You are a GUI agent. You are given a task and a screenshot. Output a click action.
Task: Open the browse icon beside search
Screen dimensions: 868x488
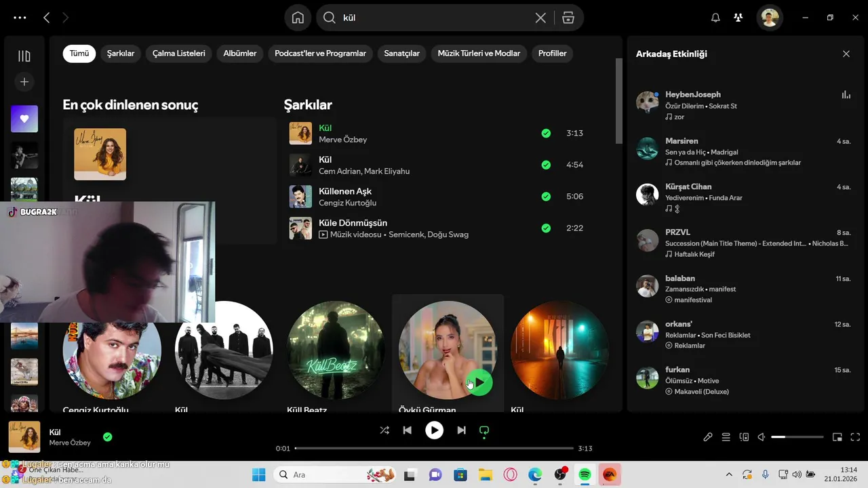click(x=568, y=18)
